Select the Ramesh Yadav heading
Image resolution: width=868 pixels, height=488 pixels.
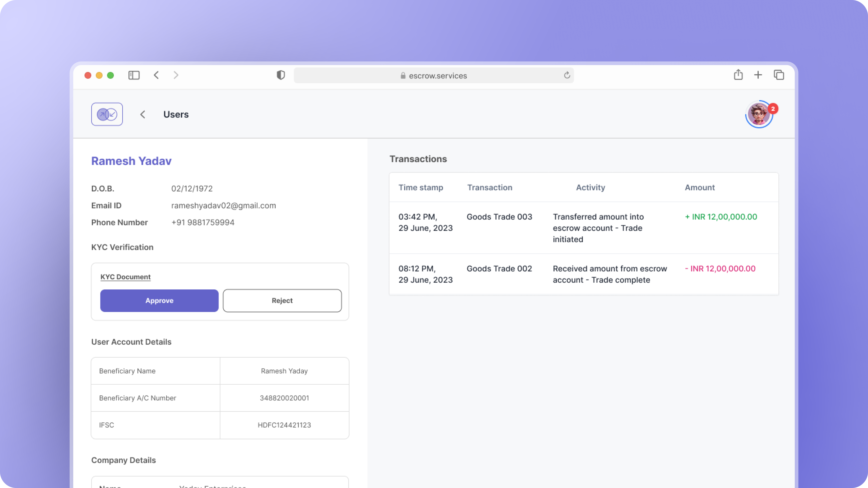(131, 161)
